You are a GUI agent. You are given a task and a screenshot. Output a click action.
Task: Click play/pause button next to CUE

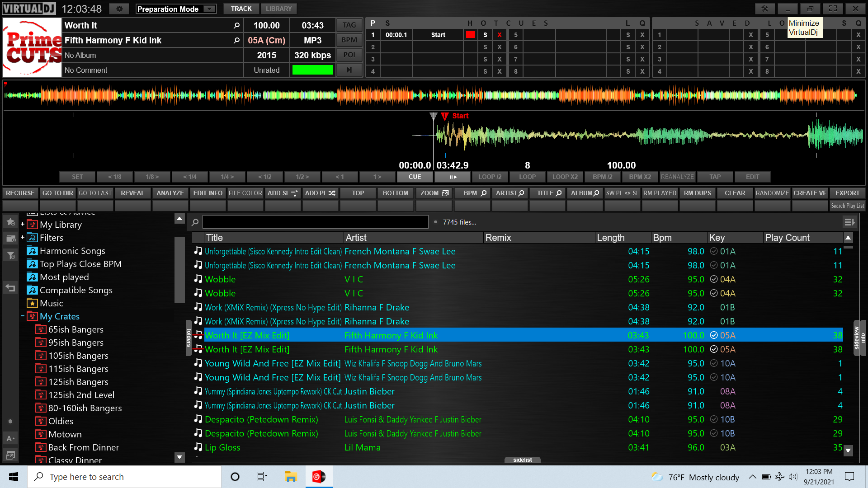pos(453,177)
